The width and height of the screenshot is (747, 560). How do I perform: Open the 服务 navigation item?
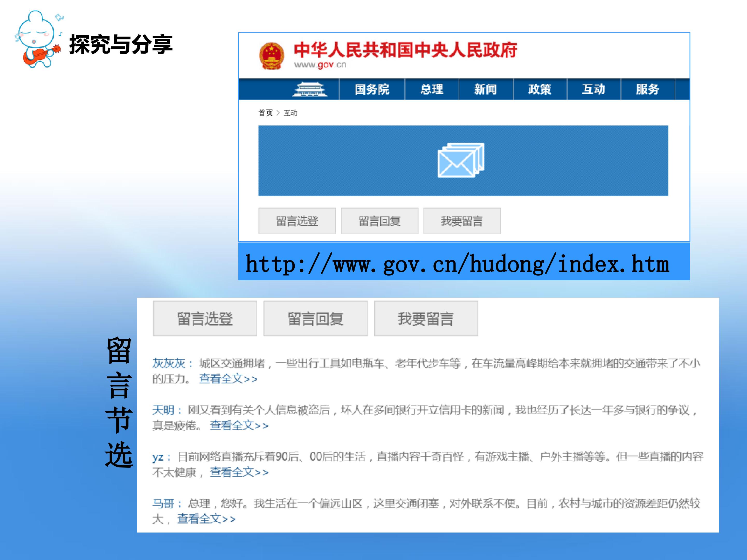[x=647, y=89]
